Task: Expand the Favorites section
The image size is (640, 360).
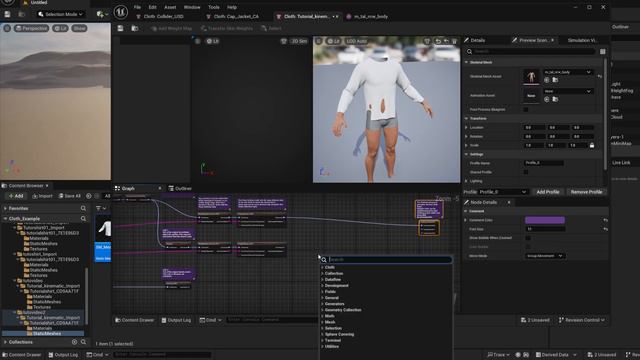Action: click(x=5, y=209)
